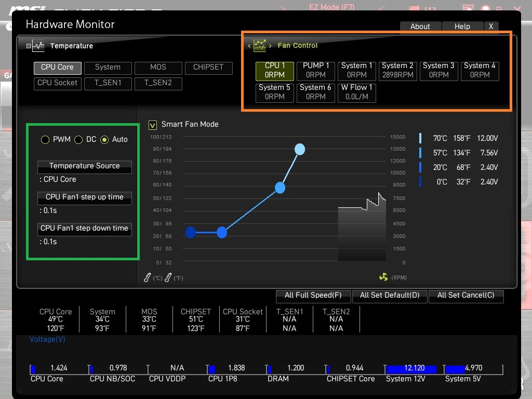Open the Help tab
This screenshot has height=399, width=532.
462,26
